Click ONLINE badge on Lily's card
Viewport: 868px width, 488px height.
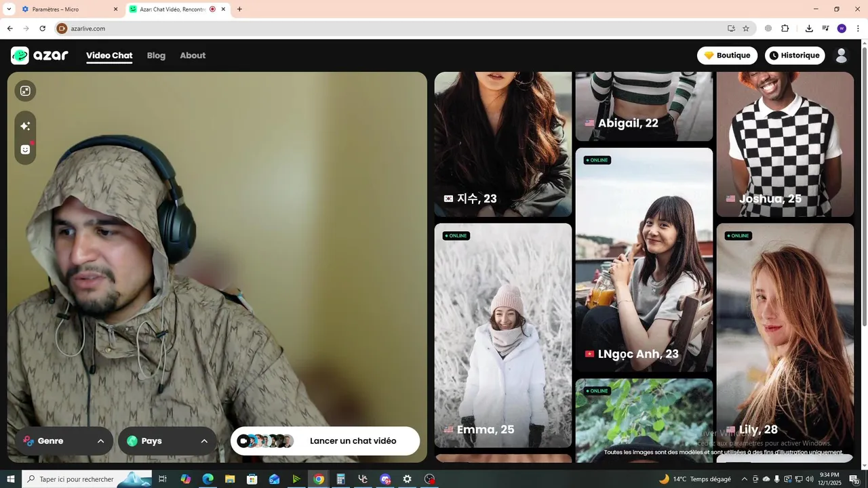[738, 236]
